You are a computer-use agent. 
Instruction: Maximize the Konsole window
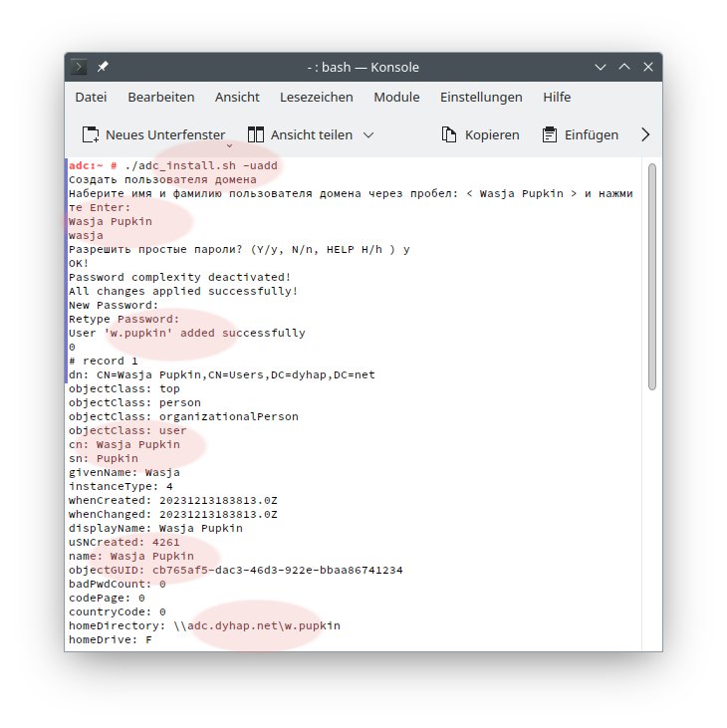[624, 67]
